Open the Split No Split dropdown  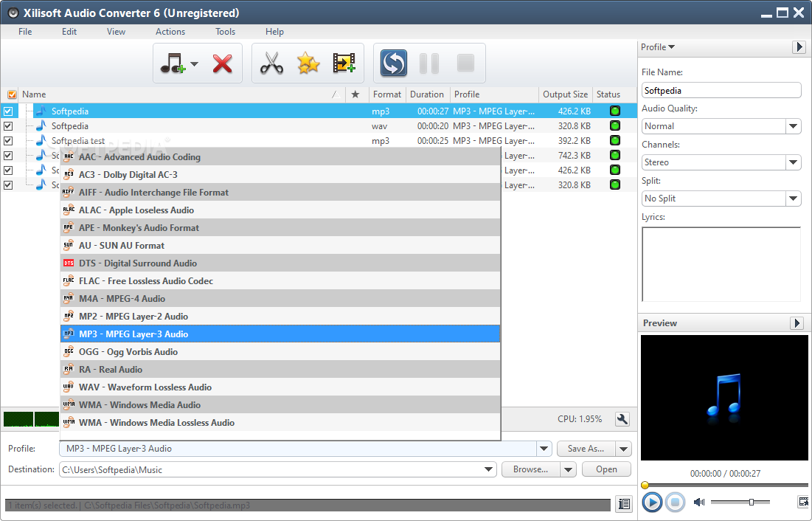(x=793, y=199)
